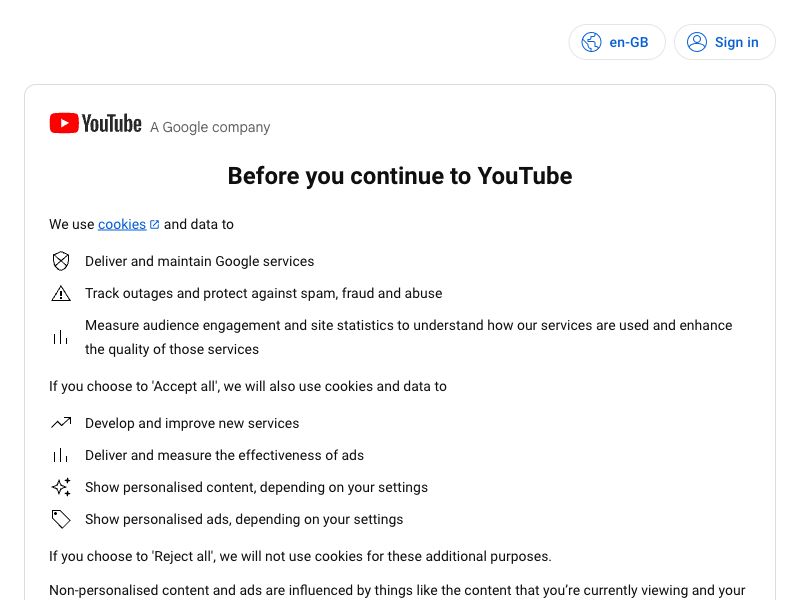Viewport: 800px width, 600px height.
Task: Open the en-GB language selector
Action: click(x=617, y=42)
